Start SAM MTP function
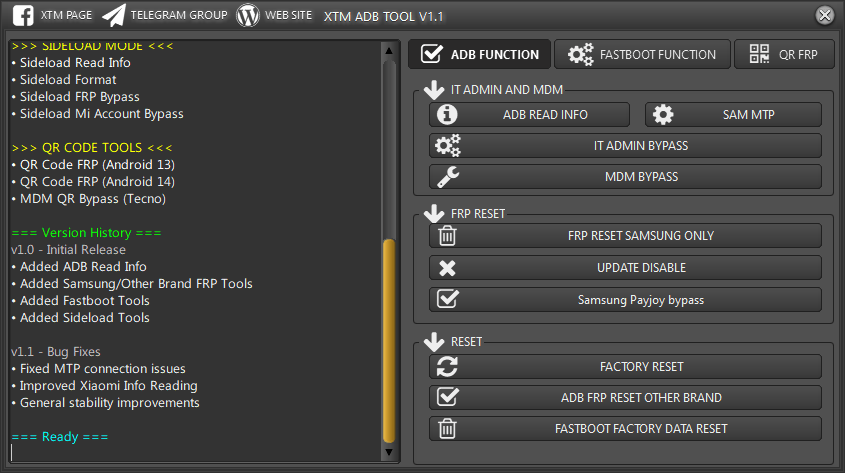The width and height of the screenshot is (845, 473). (x=733, y=115)
